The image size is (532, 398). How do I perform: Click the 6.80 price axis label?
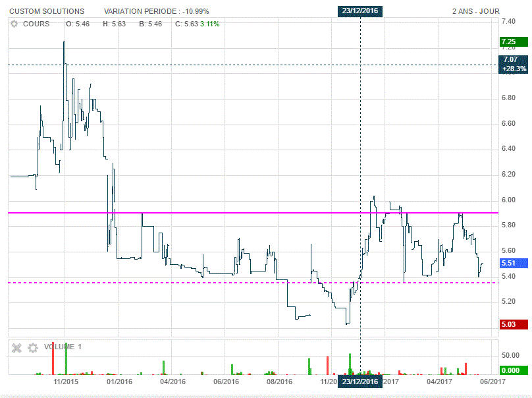pyautogui.click(x=508, y=98)
